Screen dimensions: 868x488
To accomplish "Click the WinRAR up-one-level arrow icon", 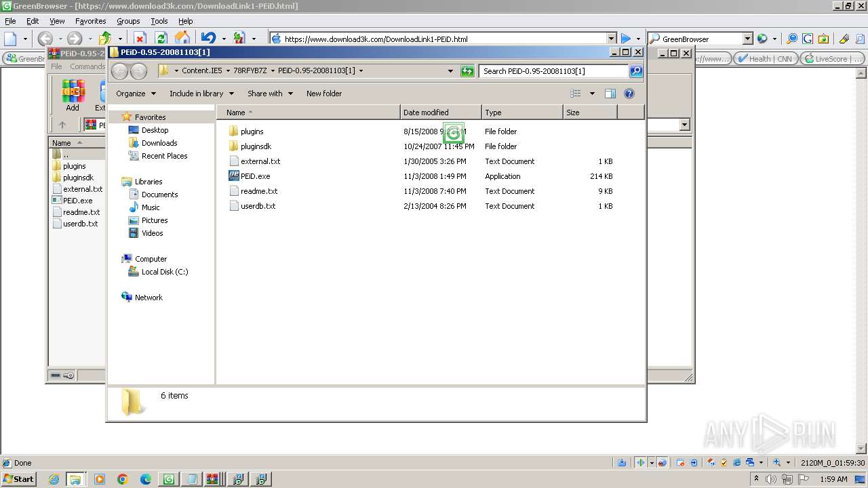I will click(62, 125).
